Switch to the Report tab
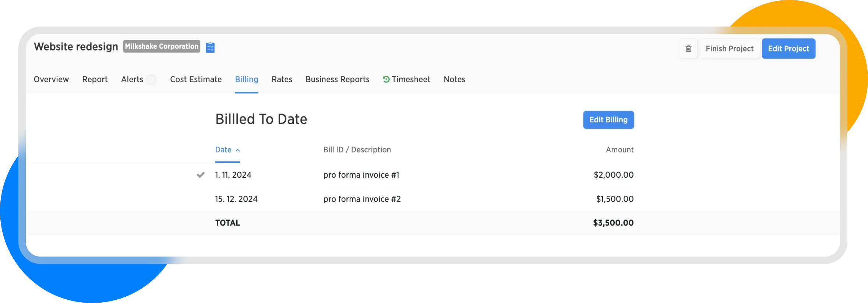 tap(95, 79)
